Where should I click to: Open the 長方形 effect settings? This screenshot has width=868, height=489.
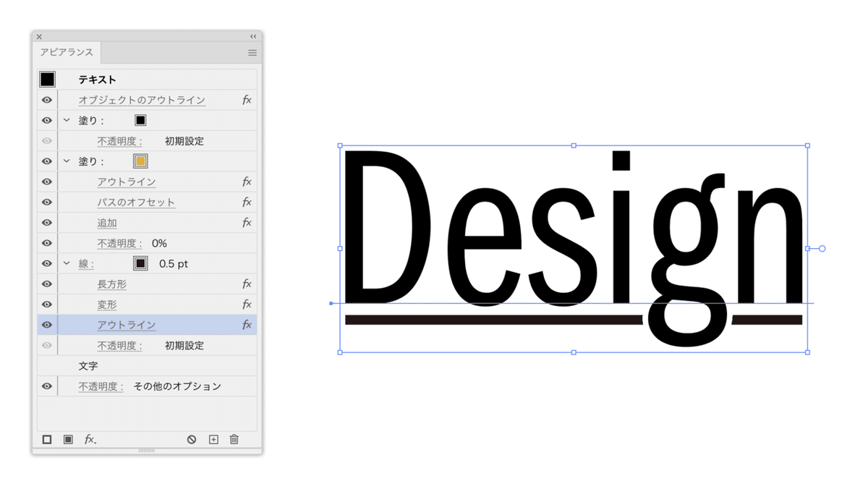coord(112,284)
